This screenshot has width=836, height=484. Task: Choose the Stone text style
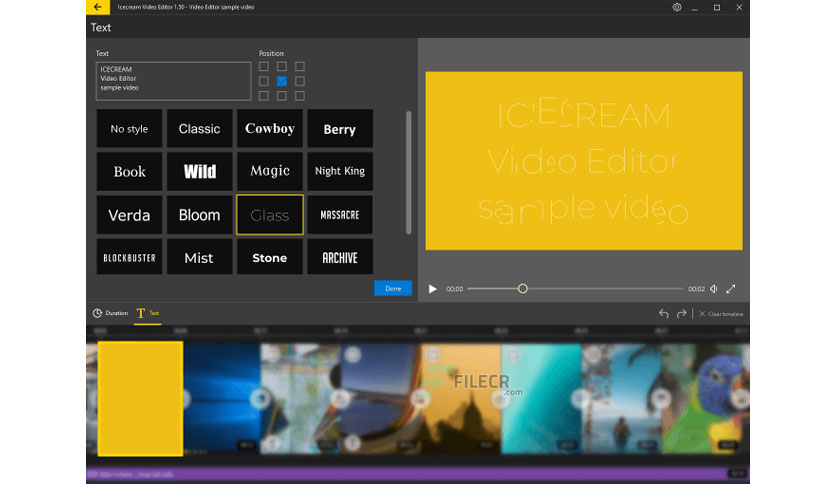270,257
